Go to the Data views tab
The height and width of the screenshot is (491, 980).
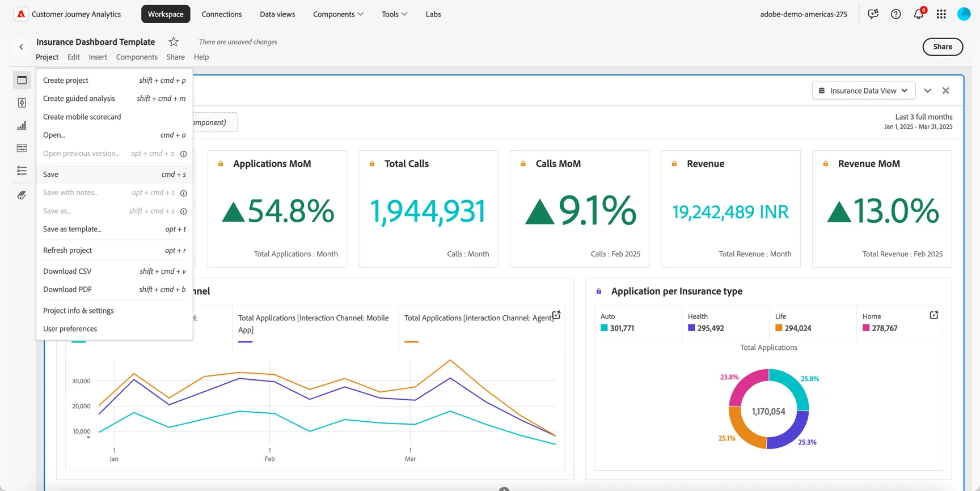click(277, 14)
